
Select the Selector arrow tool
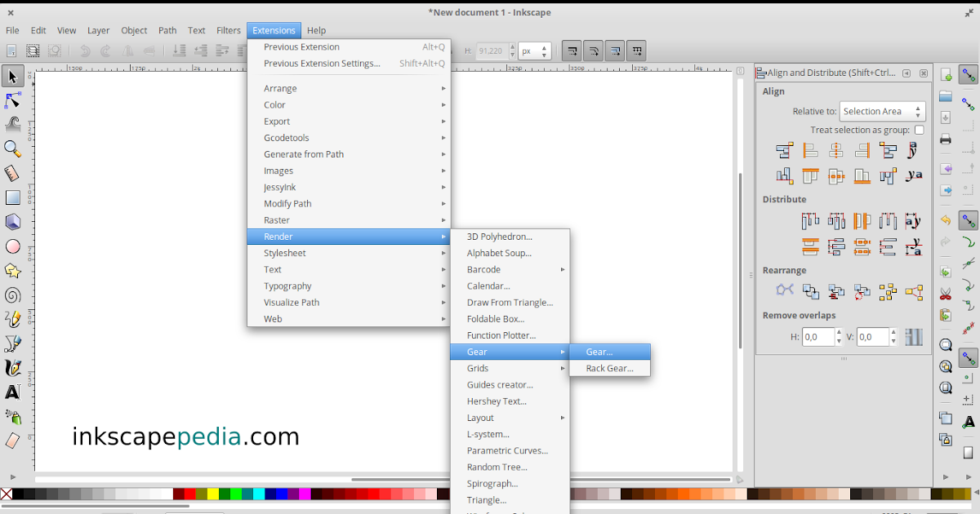click(x=12, y=77)
